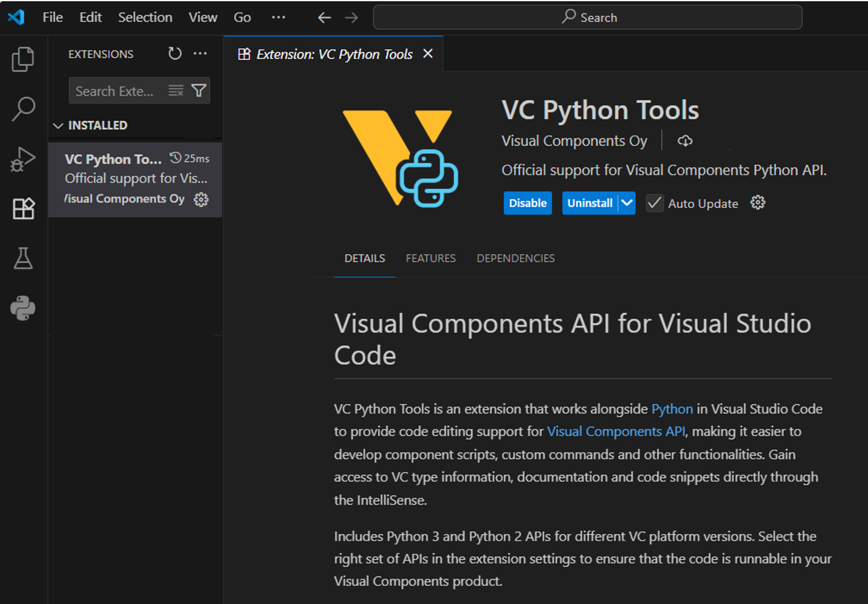
Task: Open the View menu
Action: pos(203,17)
